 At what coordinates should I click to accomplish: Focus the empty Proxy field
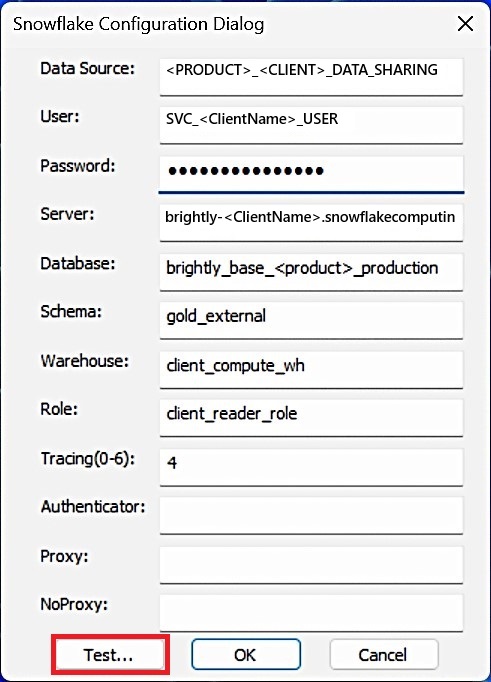[311, 565]
